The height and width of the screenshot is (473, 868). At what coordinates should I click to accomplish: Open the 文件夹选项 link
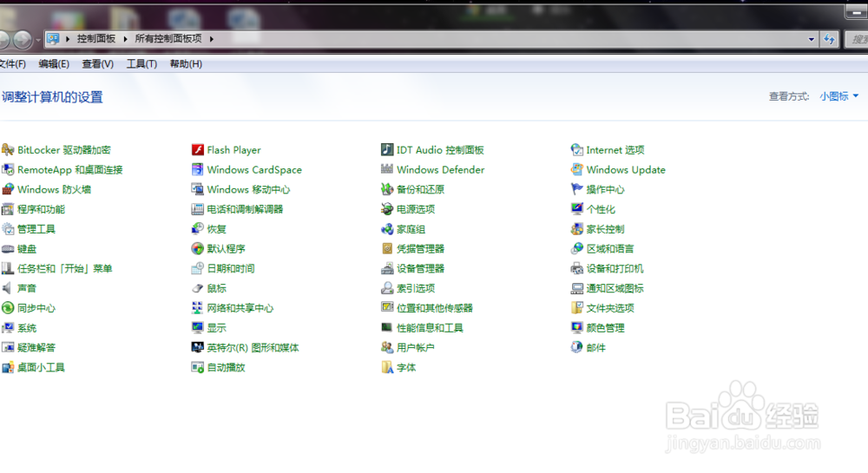click(x=610, y=308)
